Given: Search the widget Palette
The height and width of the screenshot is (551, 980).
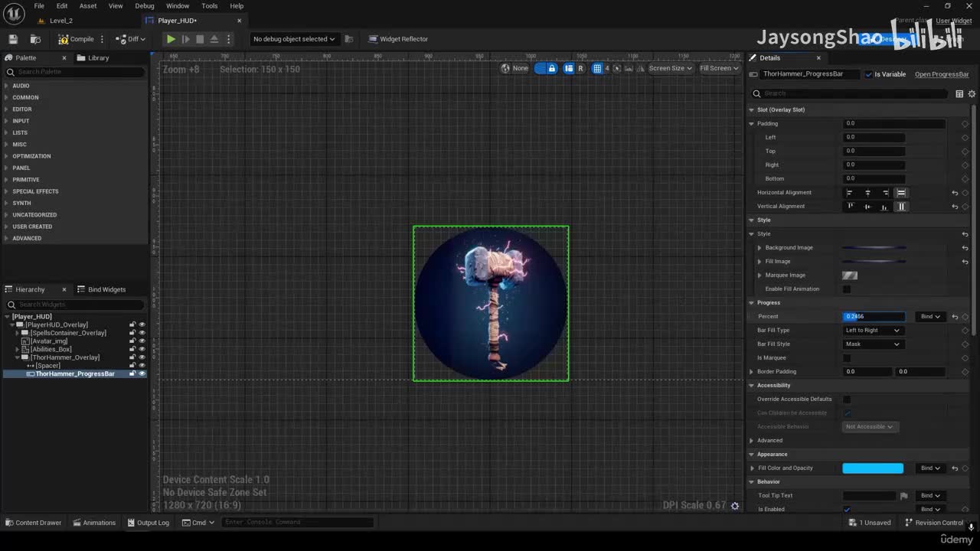Looking at the screenshot, I should 74,72.
